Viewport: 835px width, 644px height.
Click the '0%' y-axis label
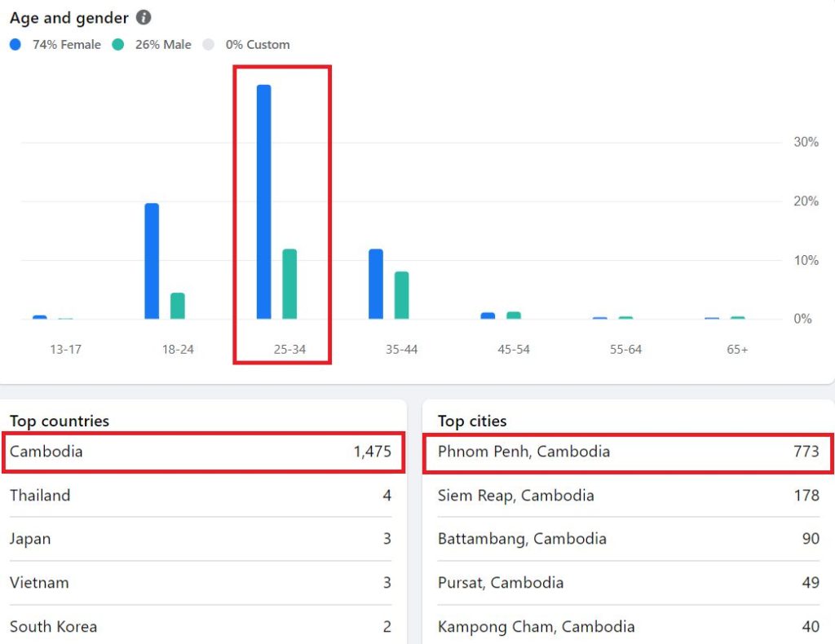point(802,319)
